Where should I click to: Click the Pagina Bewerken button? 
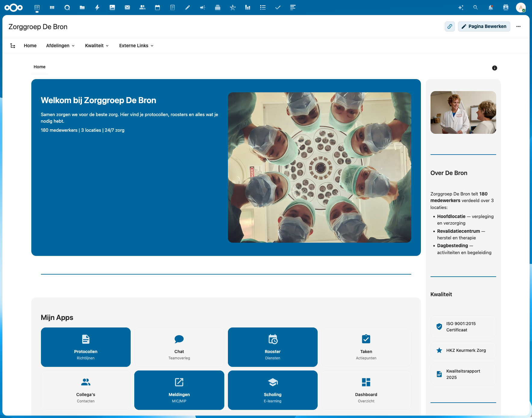(x=484, y=26)
